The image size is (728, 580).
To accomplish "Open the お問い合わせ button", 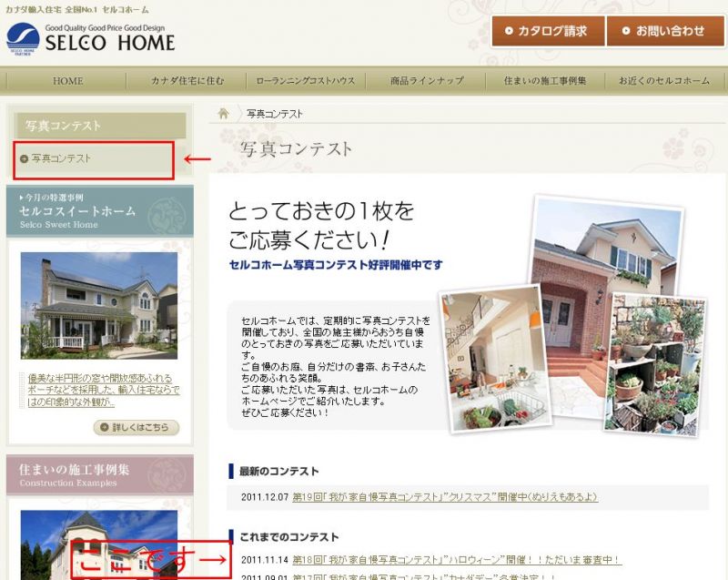I will [665, 31].
